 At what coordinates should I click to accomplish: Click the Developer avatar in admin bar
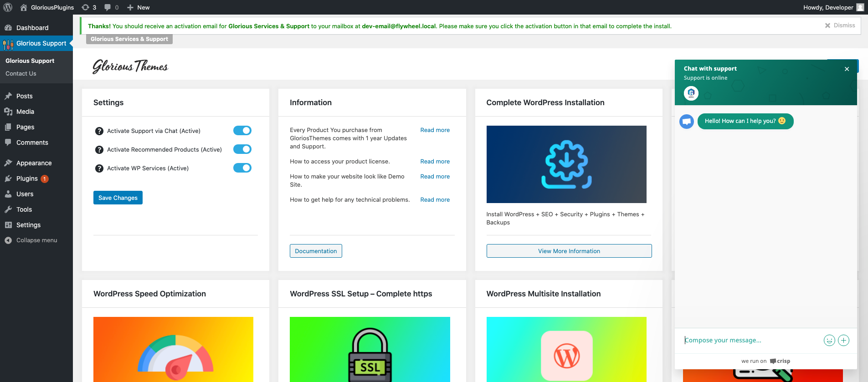(860, 7)
